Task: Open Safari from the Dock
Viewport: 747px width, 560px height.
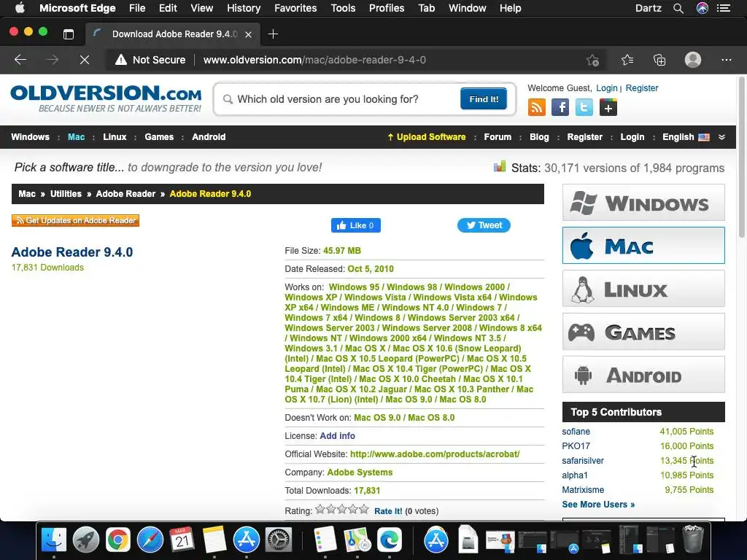Action: (x=150, y=540)
